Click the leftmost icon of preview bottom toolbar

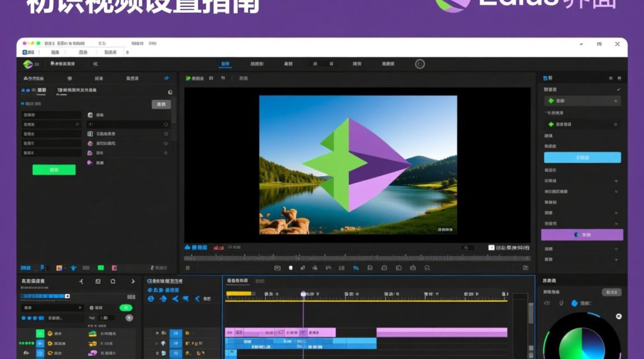188,268
